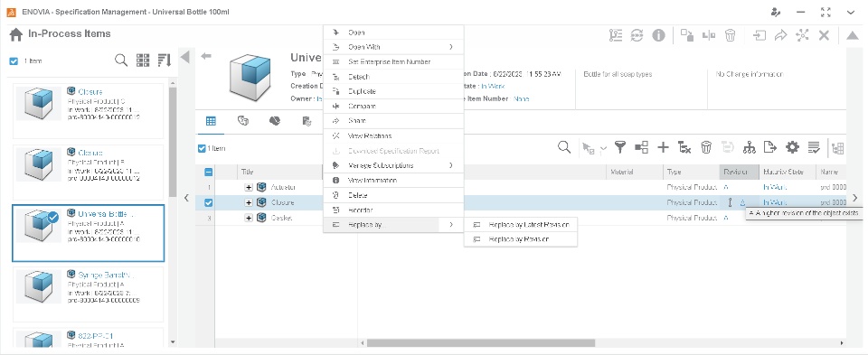Image resolution: width=868 pixels, height=355 pixels.
Task: Click the back arrow beside product image
Action: pos(206,56)
